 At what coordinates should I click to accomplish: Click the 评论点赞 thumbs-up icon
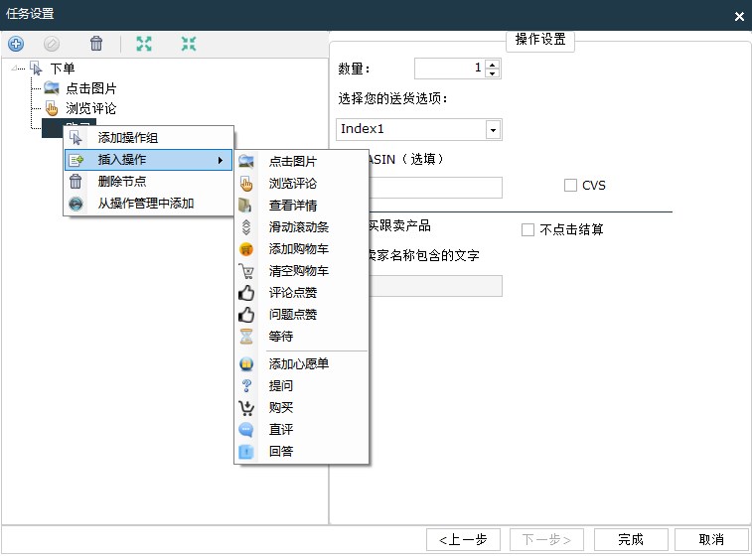point(246,293)
